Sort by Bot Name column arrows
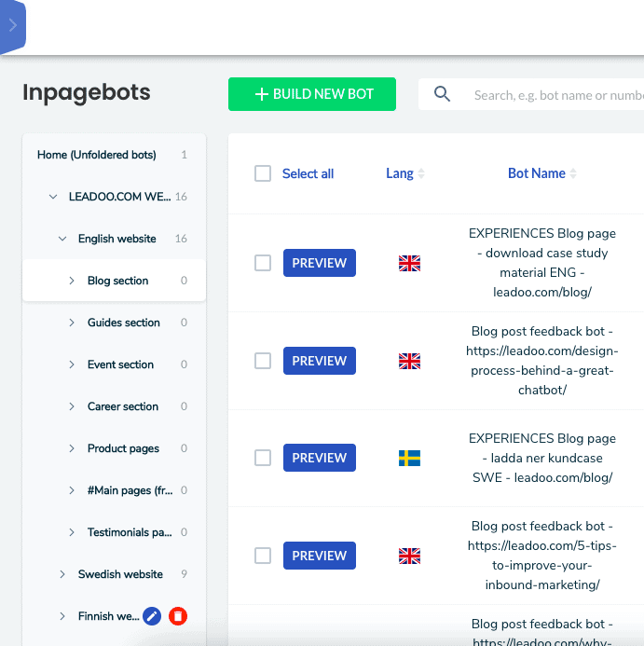644x646 pixels. [573, 173]
